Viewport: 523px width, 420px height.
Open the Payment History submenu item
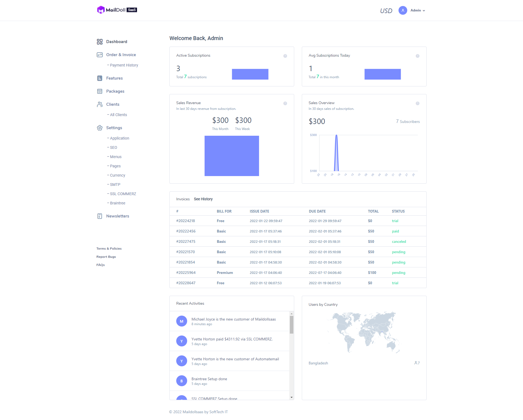pyautogui.click(x=124, y=65)
